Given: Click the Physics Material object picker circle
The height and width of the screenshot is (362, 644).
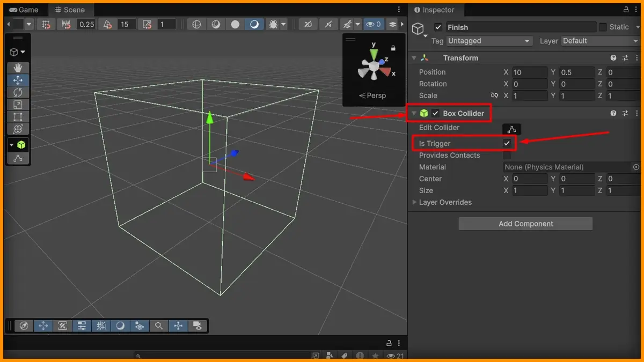Looking at the screenshot, I should pos(636,167).
